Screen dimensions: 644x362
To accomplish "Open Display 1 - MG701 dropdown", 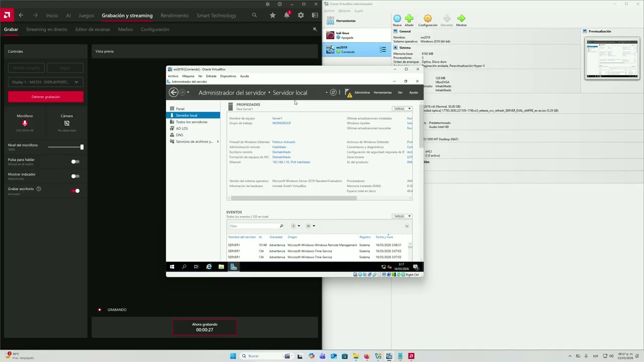I will (46, 82).
